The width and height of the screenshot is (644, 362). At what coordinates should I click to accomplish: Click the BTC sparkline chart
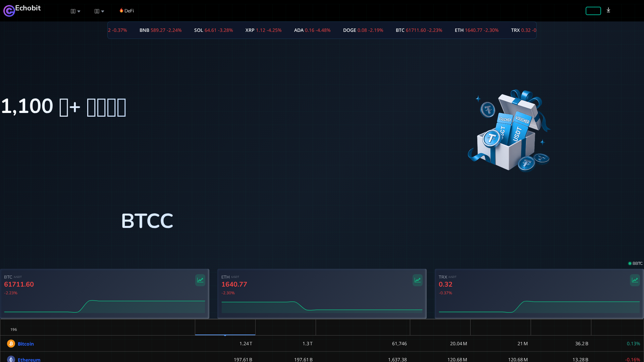105,306
